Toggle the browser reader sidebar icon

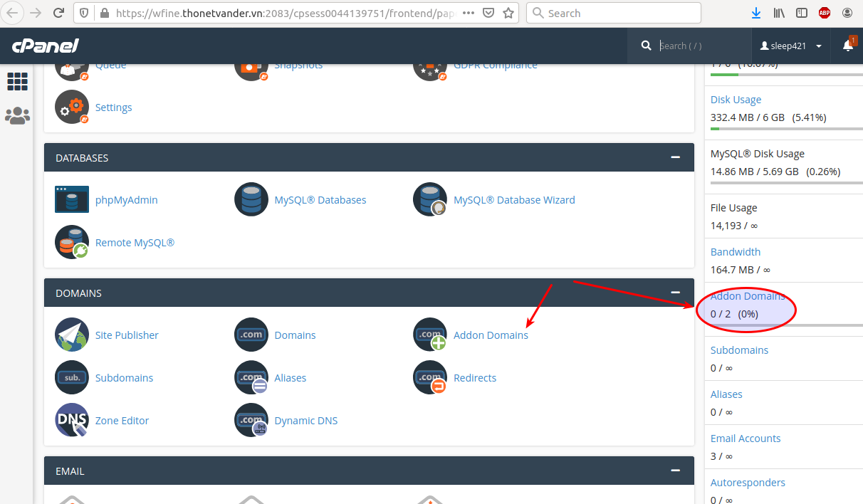802,13
